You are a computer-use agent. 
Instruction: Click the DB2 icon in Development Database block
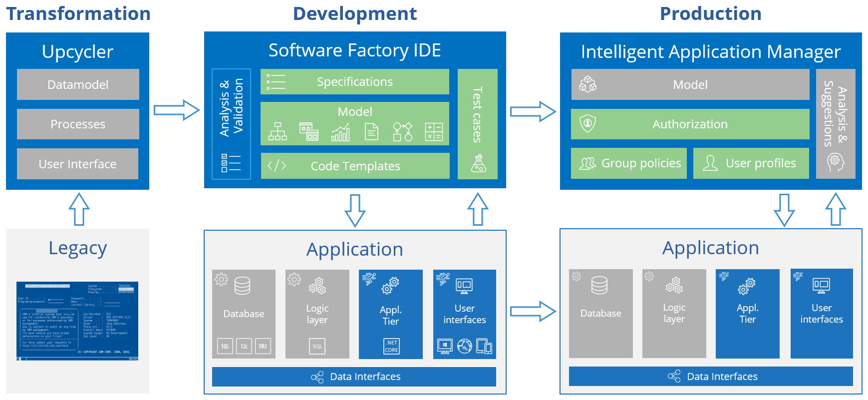[x=263, y=346]
